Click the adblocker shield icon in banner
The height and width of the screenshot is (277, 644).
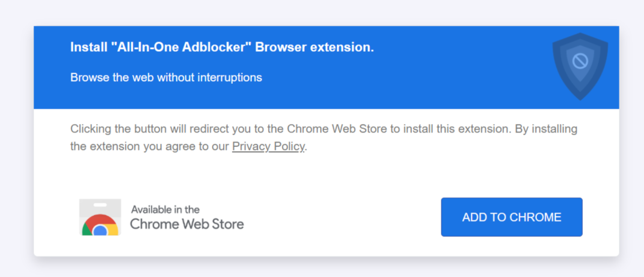click(x=580, y=66)
